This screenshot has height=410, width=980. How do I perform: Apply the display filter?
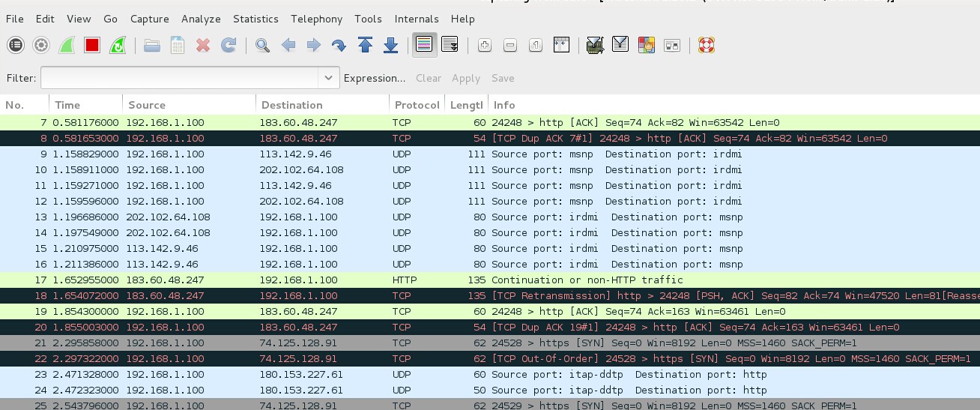click(465, 78)
